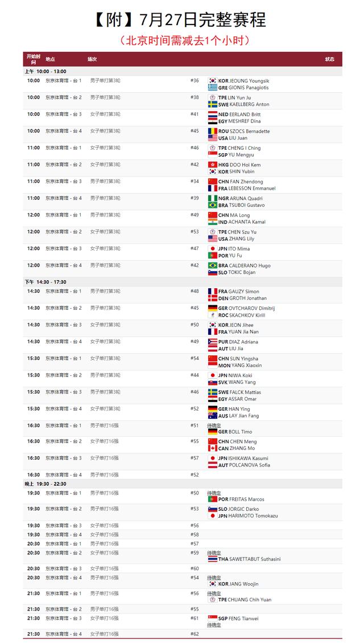Select the 下午 14:30 - 17:30 session header
364x643 pixels.
pyautogui.click(x=45, y=282)
